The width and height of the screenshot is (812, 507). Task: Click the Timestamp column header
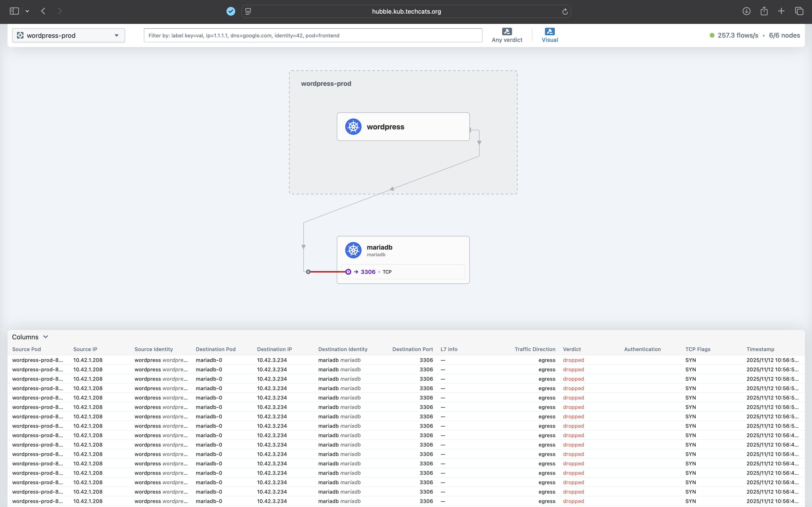(x=760, y=349)
